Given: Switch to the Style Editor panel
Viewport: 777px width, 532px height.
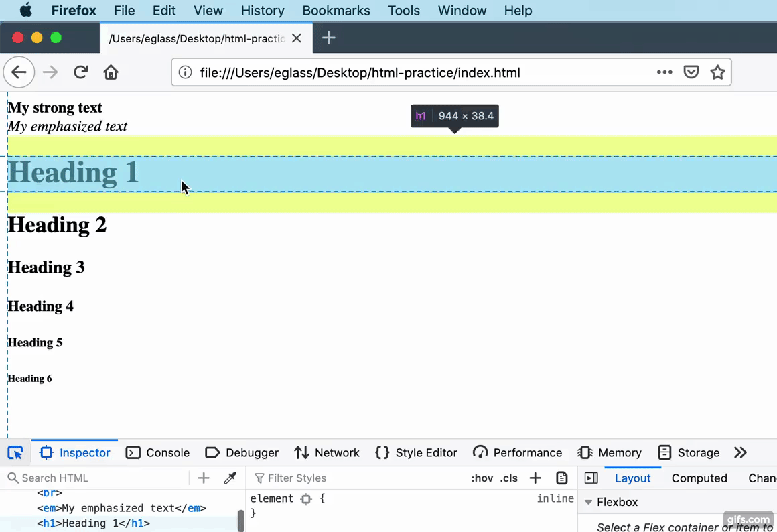Looking at the screenshot, I should pos(416,453).
